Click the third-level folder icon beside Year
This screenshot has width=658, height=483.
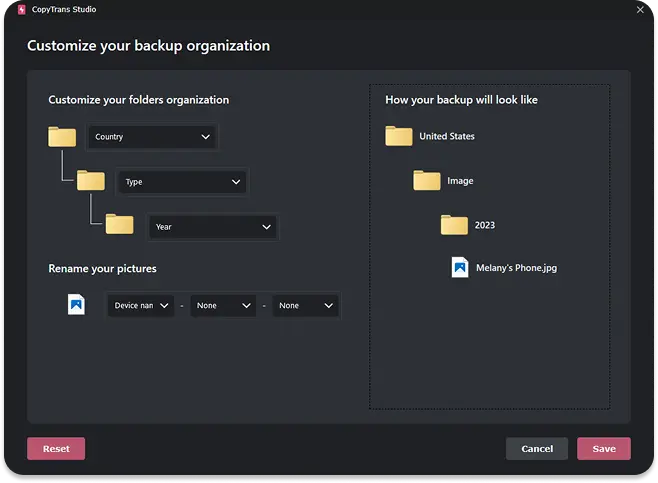click(120, 224)
